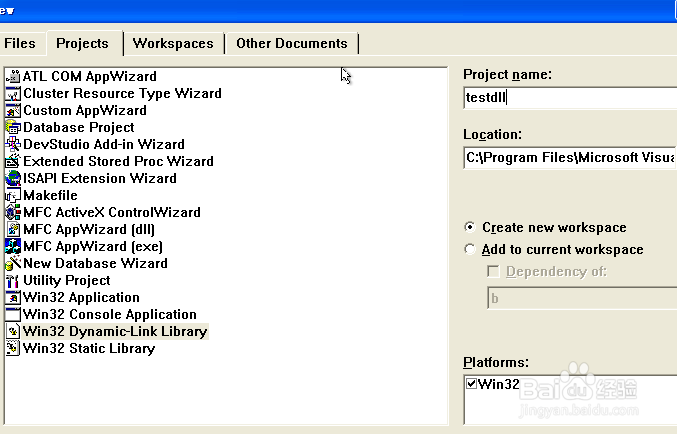Click the Location path field

[x=570, y=158]
